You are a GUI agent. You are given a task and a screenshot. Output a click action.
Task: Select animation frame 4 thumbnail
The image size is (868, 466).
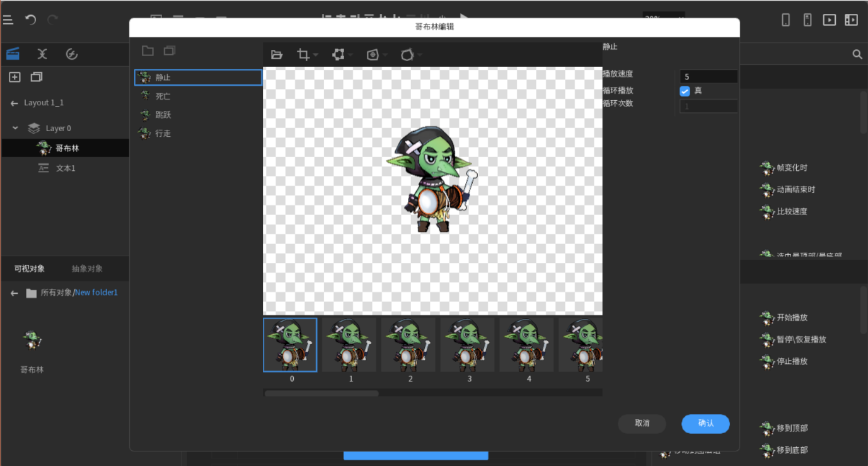(x=527, y=344)
